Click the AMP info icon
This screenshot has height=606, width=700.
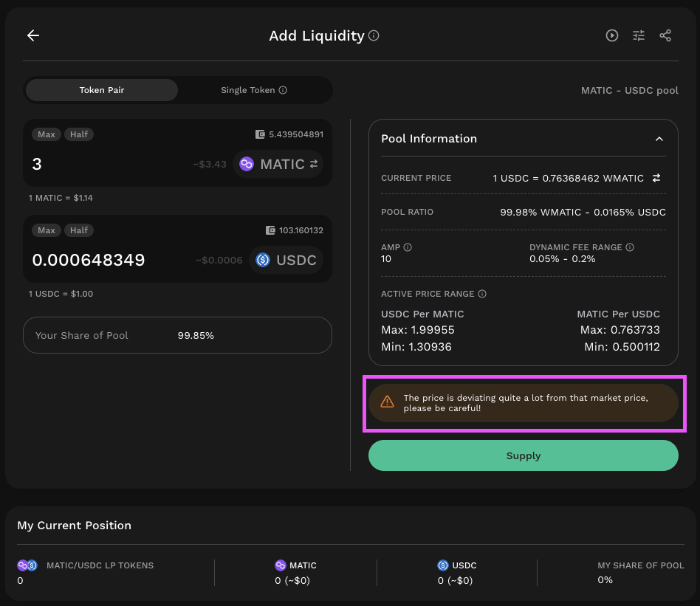408,247
